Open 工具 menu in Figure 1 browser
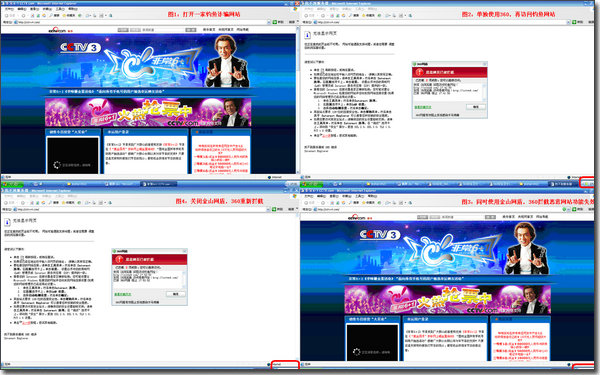600x375 pixels. [60, 9]
